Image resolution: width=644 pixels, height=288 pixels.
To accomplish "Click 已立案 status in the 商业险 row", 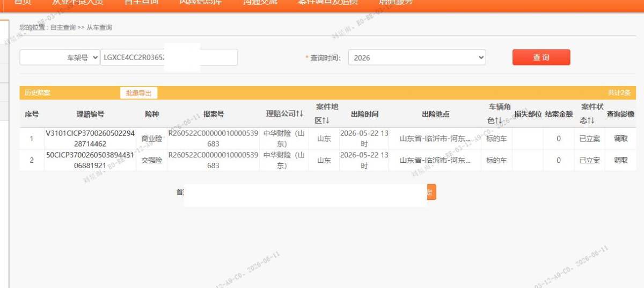I will [589, 139].
